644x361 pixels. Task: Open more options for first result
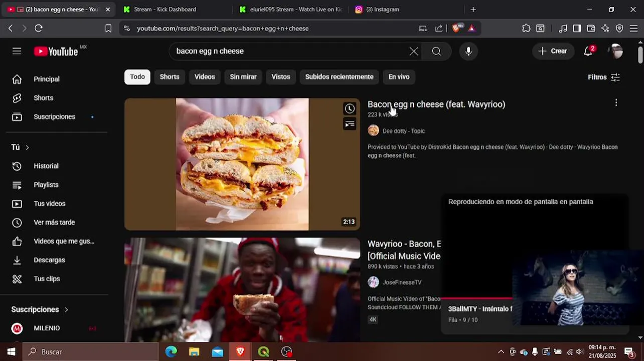616,103
